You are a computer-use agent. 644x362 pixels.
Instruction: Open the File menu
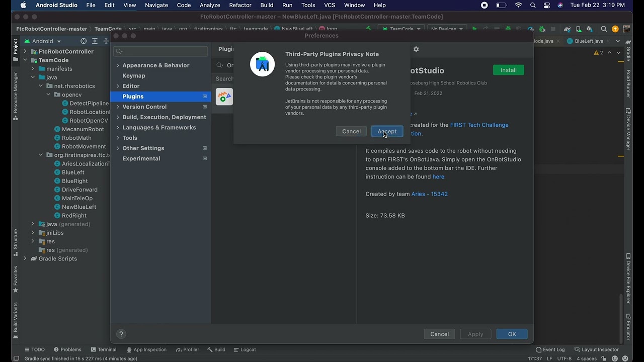(91, 5)
